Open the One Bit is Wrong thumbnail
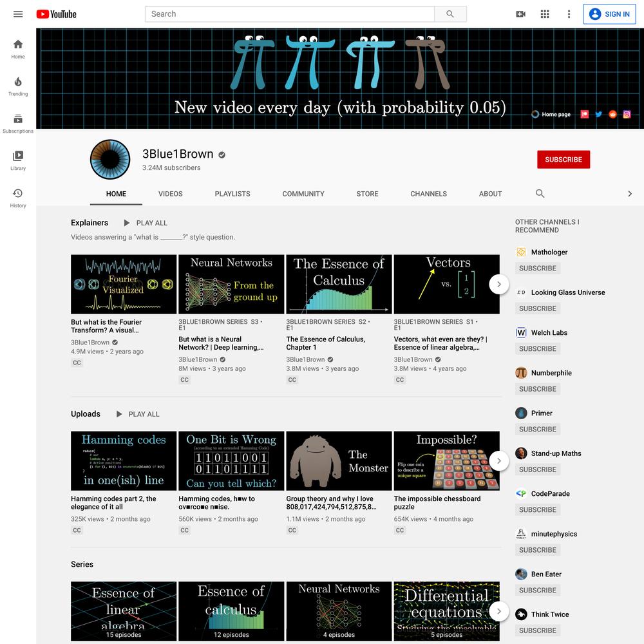Viewport: 644px width, 644px height. (x=231, y=461)
